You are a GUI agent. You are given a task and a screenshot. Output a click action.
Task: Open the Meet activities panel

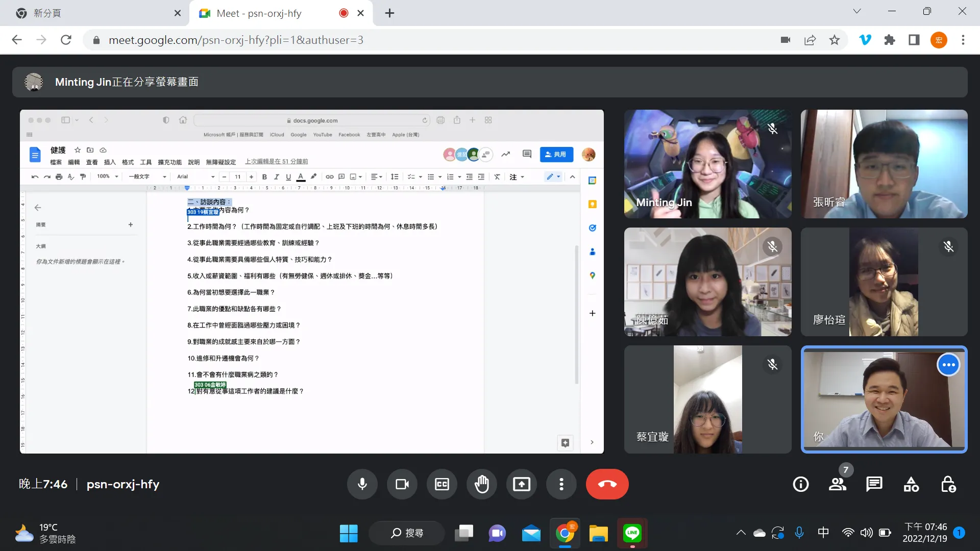[x=911, y=484]
